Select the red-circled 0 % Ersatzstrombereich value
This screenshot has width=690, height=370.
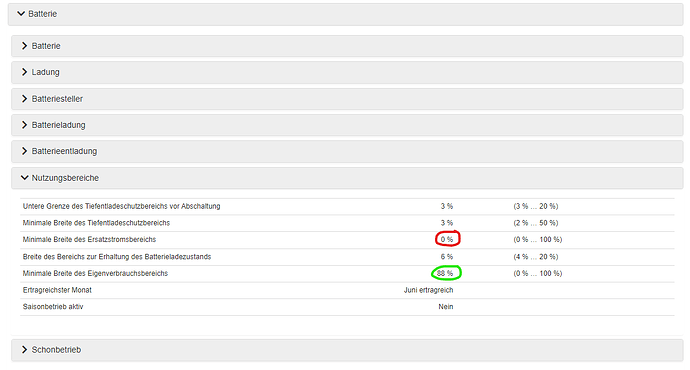447,240
